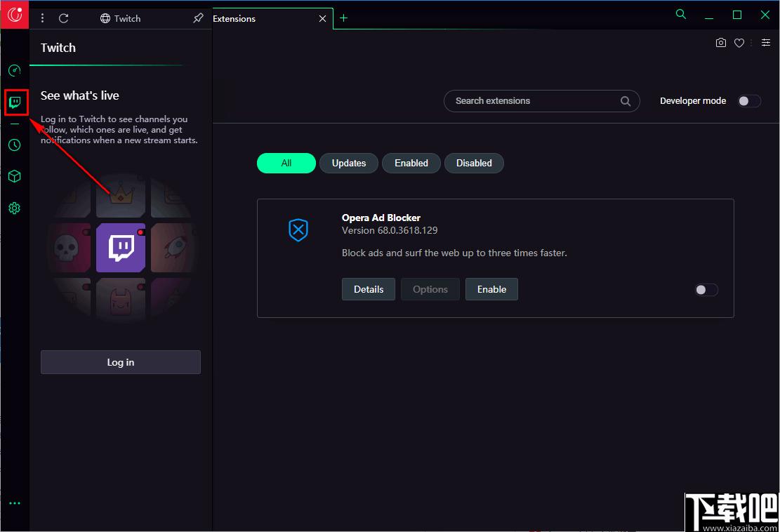Open the Twitch panel kebab menu
The width and height of the screenshot is (780, 532).
pyautogui.click(x=42, y=18)
